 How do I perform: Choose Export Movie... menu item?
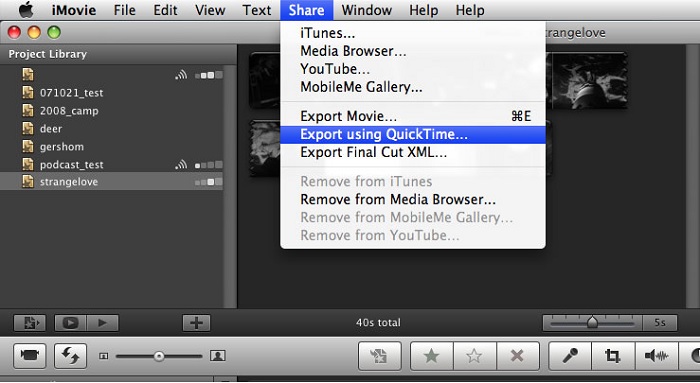412,117
